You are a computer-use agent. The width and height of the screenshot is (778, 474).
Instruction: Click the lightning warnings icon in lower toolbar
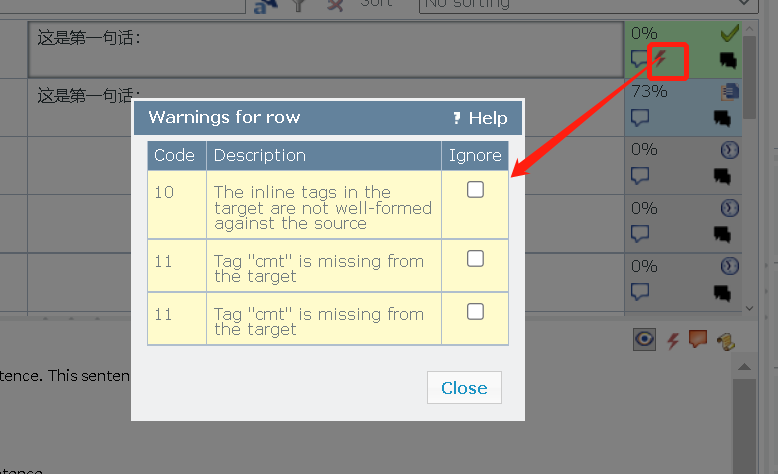pos(672,340)
